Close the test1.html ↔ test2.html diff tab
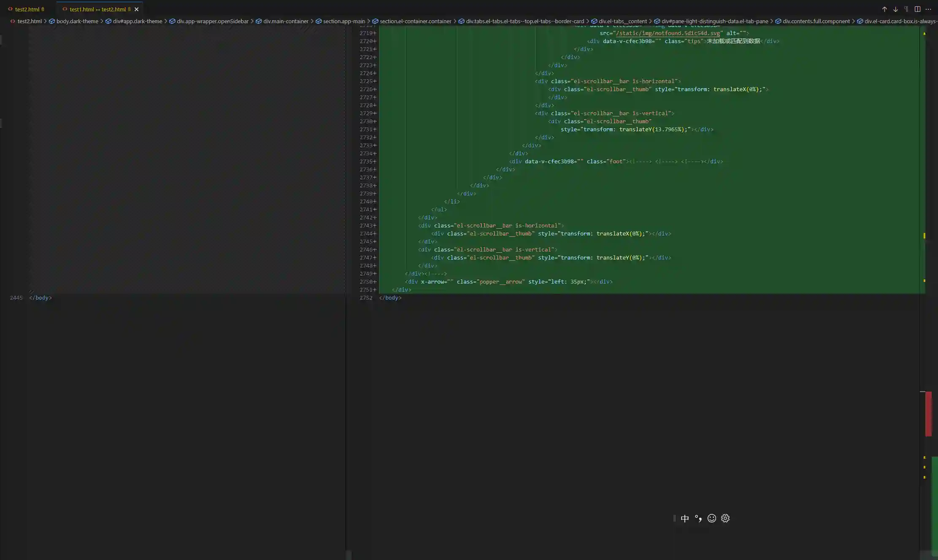 tap(136, 9)
